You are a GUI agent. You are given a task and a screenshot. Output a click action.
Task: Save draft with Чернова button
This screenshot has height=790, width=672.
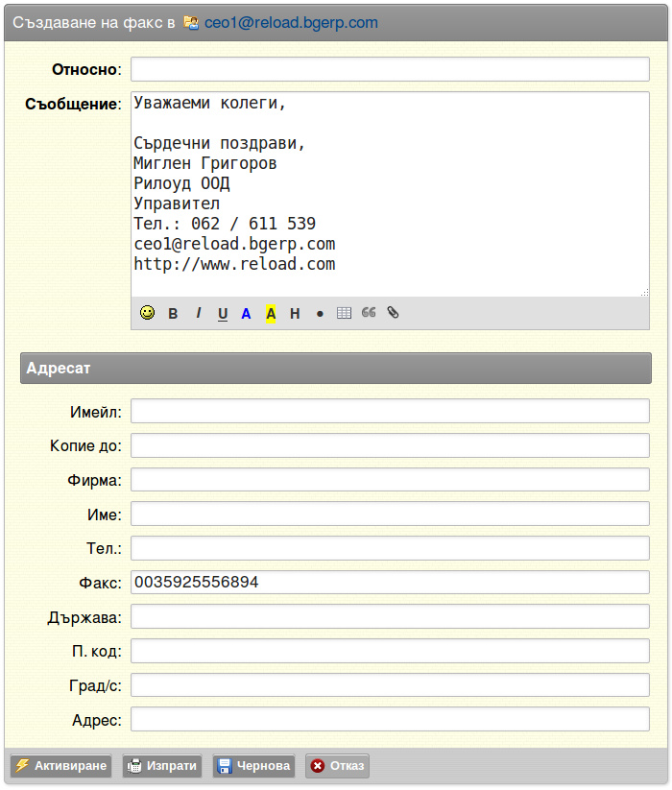(253, 766)
